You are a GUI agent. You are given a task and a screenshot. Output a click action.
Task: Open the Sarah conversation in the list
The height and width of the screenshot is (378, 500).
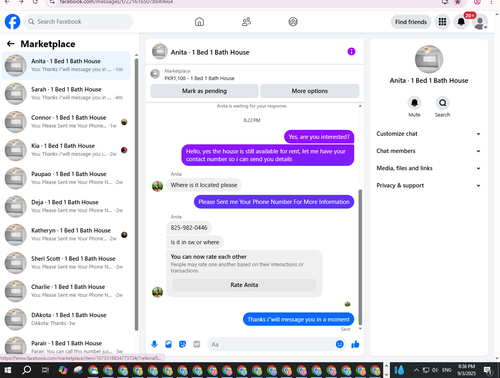[66, 94]
